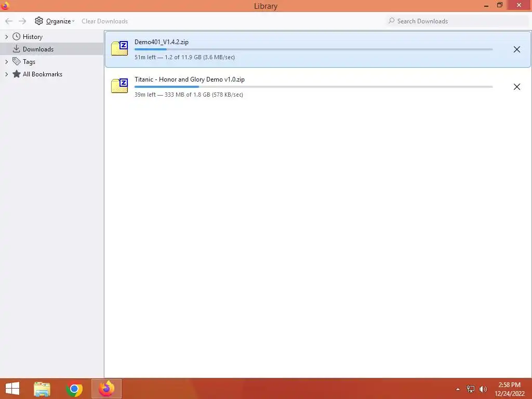Select Downloads in the sidebar
Screen dimensions: 532x399
(51, 49)
